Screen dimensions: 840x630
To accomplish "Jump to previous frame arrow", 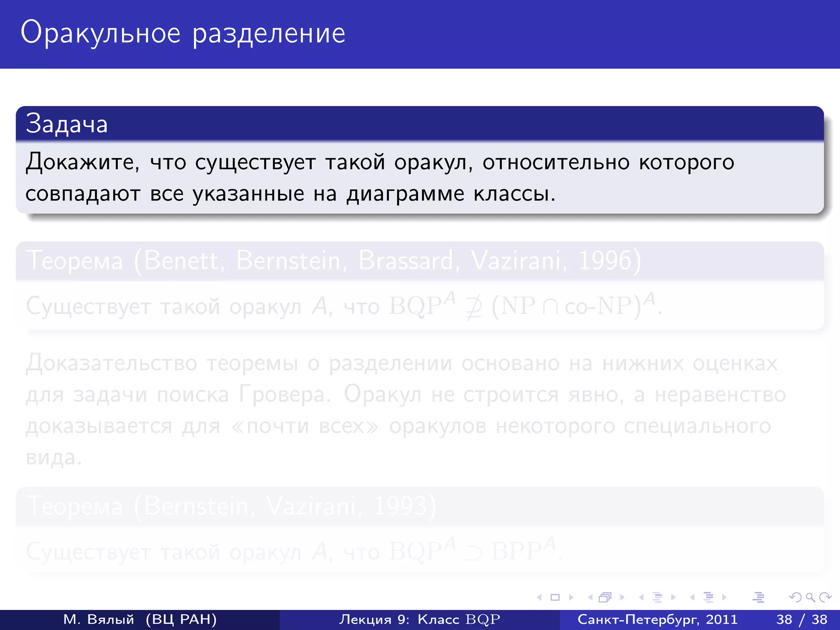I will (591, 597).
